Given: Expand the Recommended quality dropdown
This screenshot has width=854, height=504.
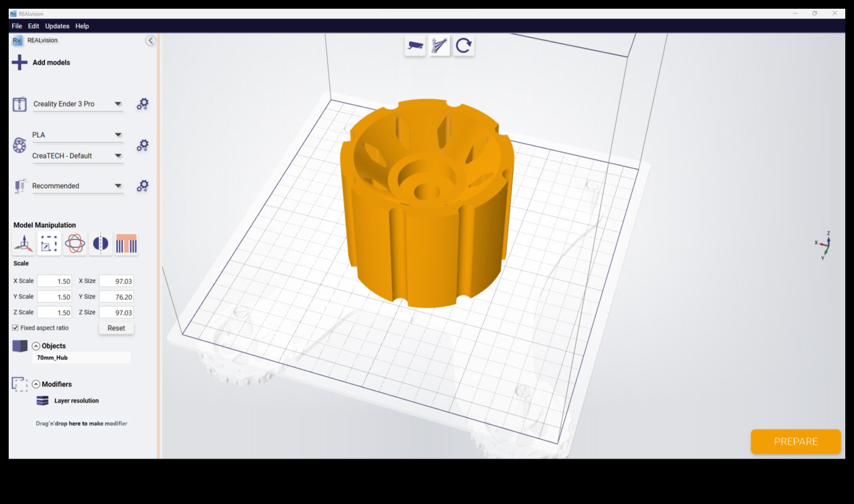Looking at the screenshot, I should tap(118, 185).
